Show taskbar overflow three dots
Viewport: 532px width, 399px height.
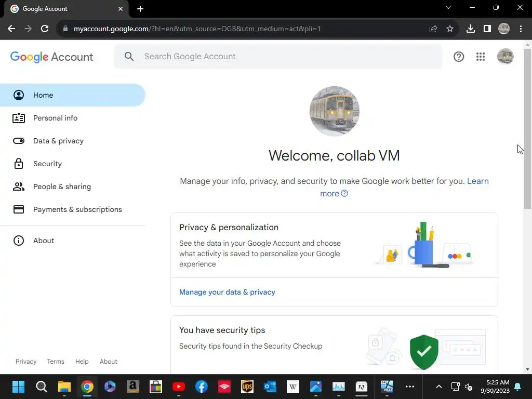pos(410,387)
